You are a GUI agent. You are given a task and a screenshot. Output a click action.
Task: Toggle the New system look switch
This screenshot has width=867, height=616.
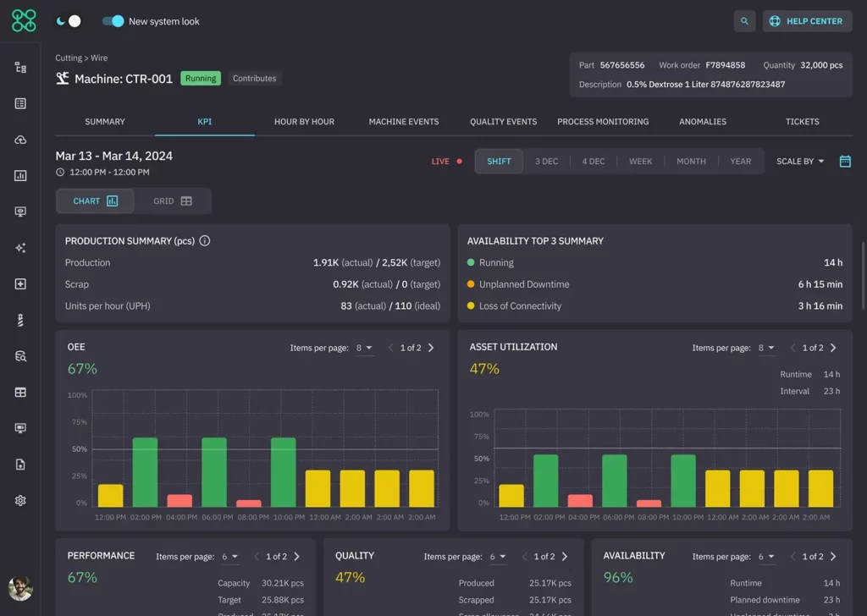click(x=113, y=21)
